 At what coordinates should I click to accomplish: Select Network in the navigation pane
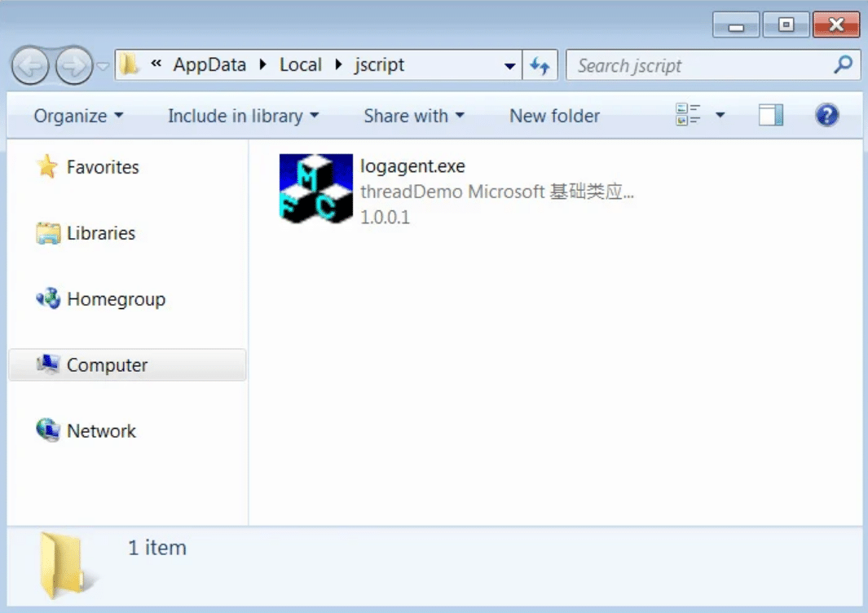pos(101,431)
